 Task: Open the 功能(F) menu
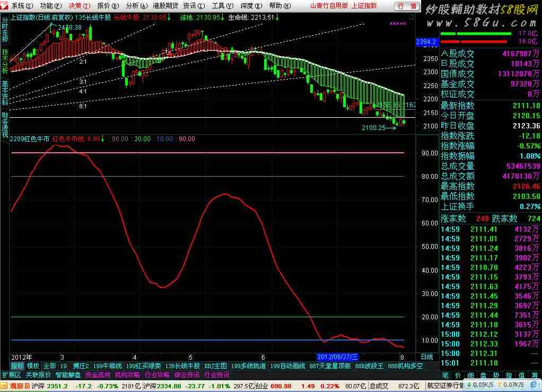tap(51, 6)
